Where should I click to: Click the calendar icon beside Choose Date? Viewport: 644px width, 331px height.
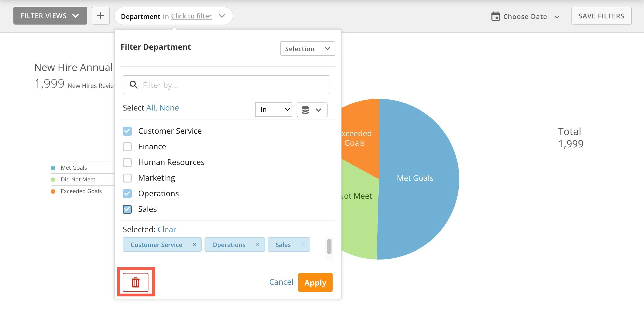coord(495,16)
